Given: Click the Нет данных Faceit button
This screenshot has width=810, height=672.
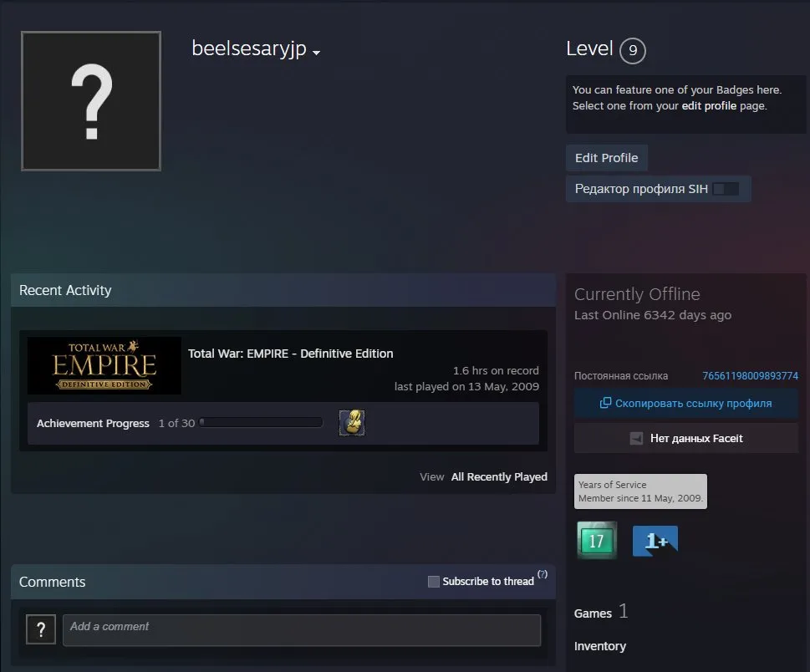Looking at the screenshot, I should (x=686, y=439).
